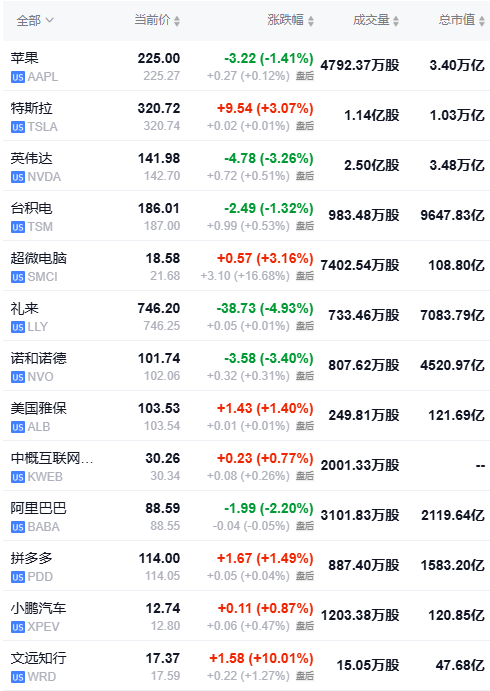This screenshot has width=490, height=691.
Task: Open the 苹果 stock row
Action: click(x=246, y=66)
